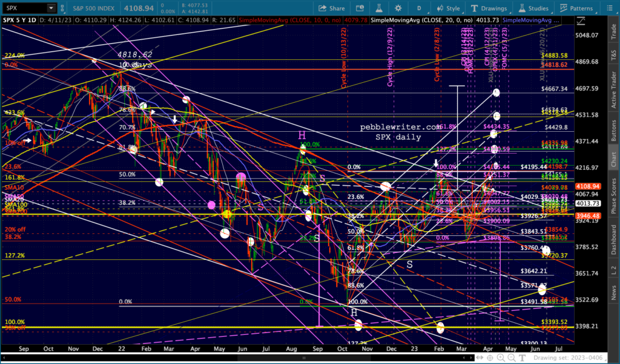The height and width of the screenshot is (364, 620).
Task: Click the scroll-left arrow on time scrollbar
Action: (5, 358)
